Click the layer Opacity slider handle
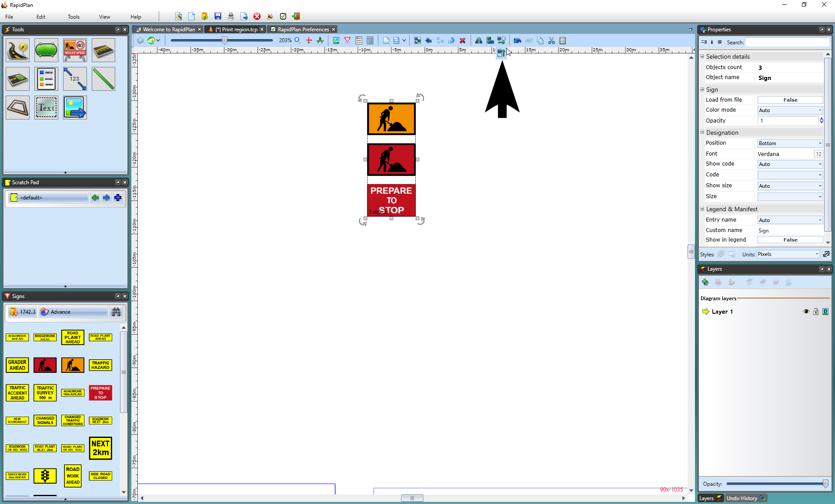Image resolution: width=835 pixels, height=504 pixels. pyautogui.click(x=825, y=484)
